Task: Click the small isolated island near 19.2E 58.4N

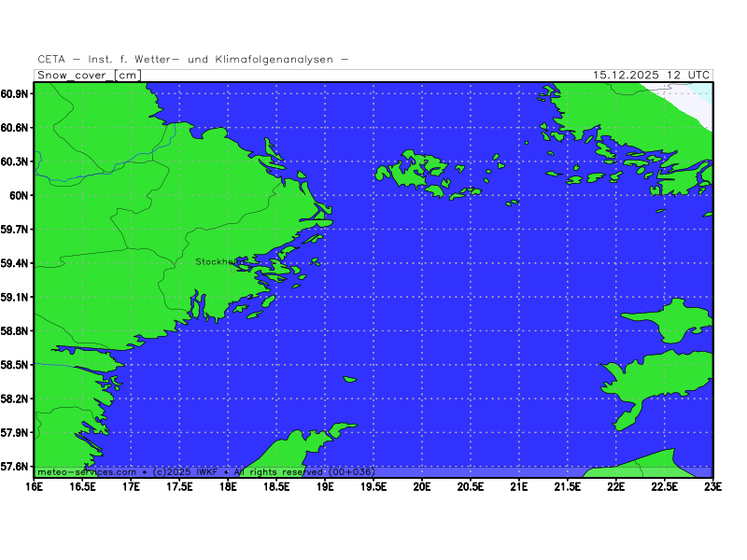Action: [x=350, y=379]
